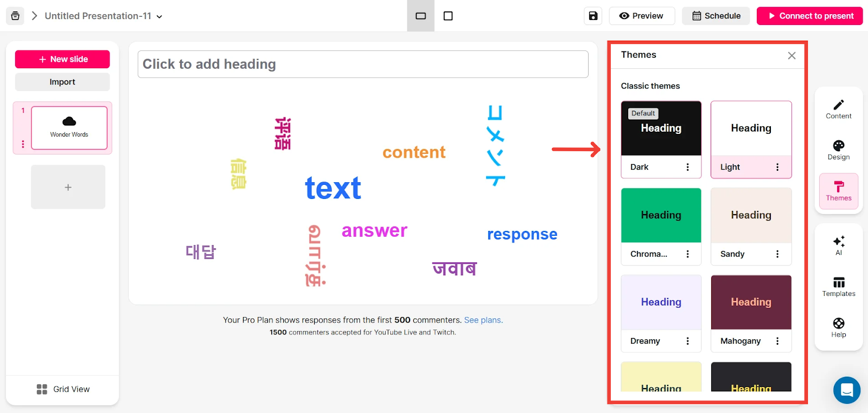The image size is (868, 413).
Task: Switch to Grid View
Action: pos(63,389)
